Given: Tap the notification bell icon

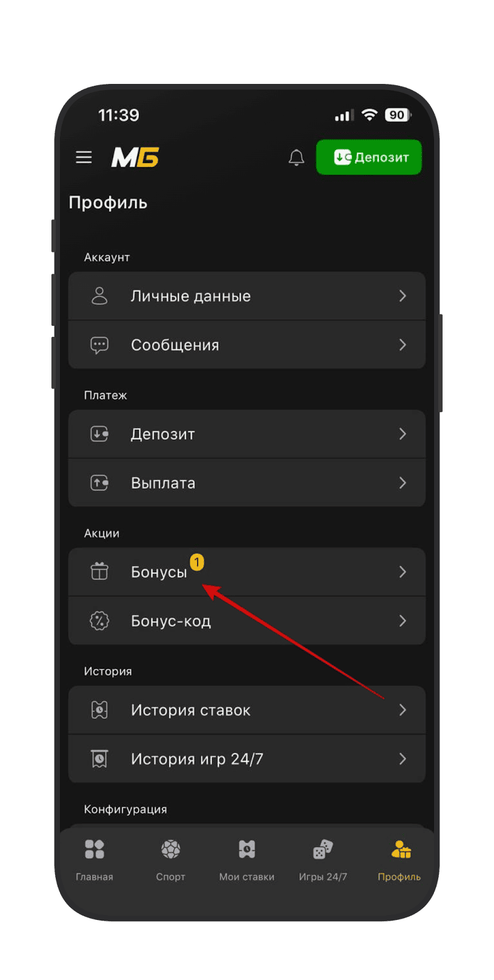Looking at the screenshot, I should pyautogui.click(x=296, y=157).
